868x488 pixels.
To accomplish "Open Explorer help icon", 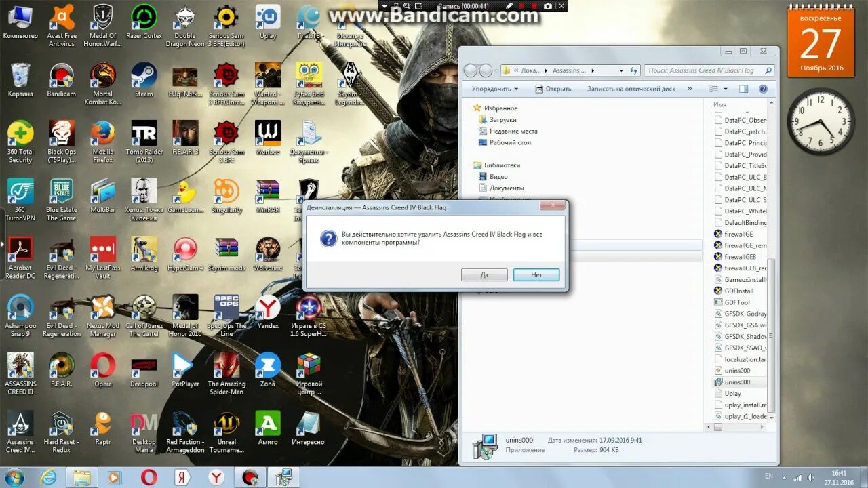I will pyautogui.click(x=763, y=89).
